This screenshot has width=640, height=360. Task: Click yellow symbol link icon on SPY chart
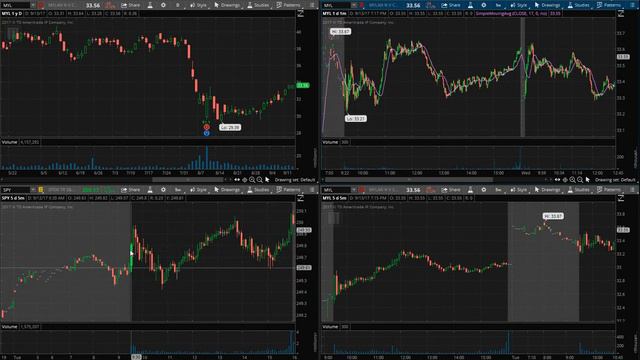pyautogui.click(x=41, y=190)
